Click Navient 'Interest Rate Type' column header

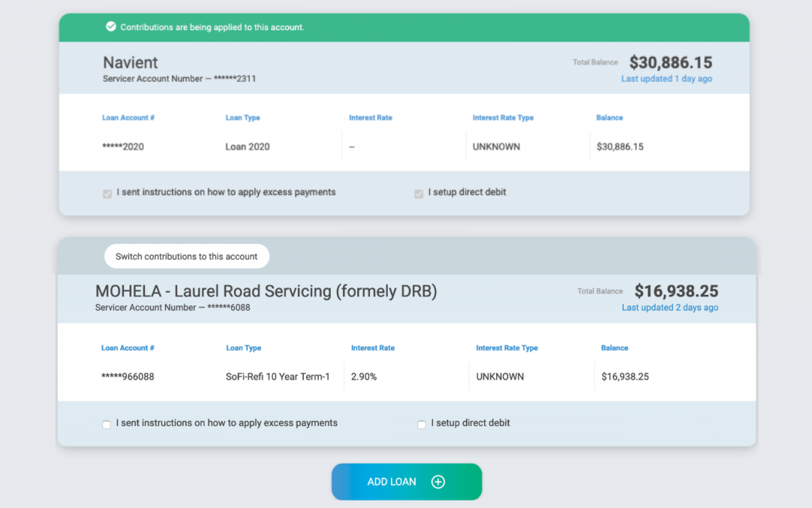(x=503, y=117)
